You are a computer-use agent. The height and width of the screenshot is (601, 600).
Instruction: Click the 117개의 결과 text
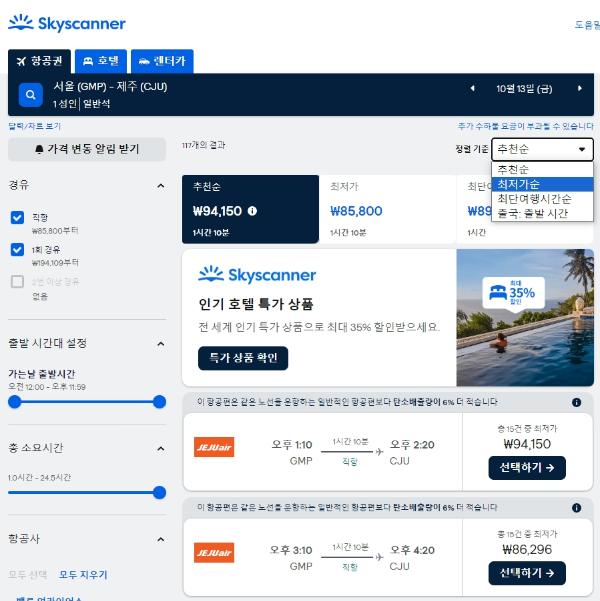[204, 145]
